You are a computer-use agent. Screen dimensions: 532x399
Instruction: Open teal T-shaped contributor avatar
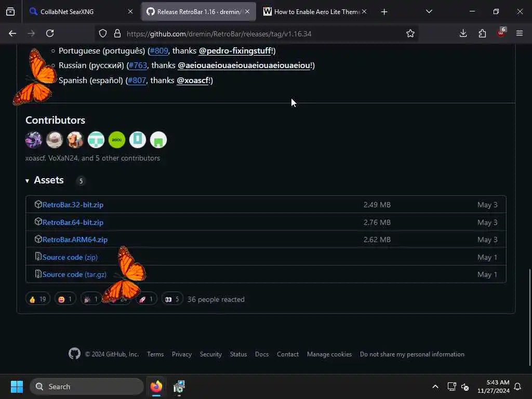coord(96,140)
